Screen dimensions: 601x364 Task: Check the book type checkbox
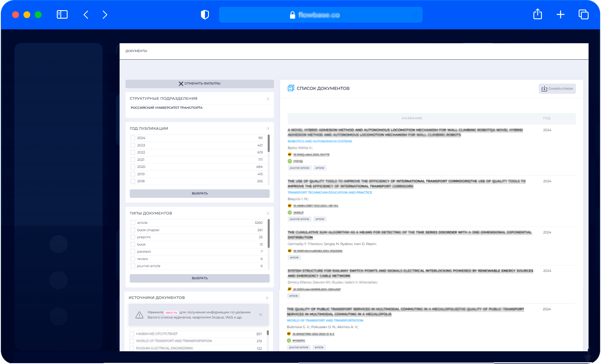[x=133, y=244]
